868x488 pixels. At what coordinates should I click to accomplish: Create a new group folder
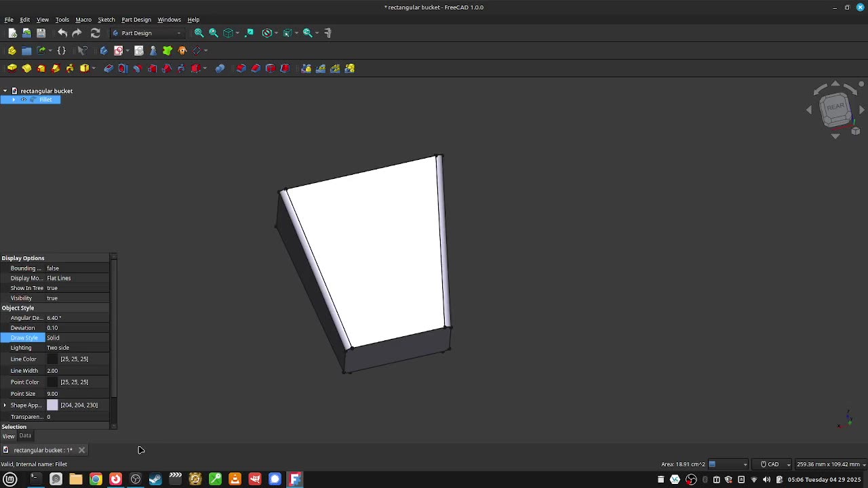[26, 50]
